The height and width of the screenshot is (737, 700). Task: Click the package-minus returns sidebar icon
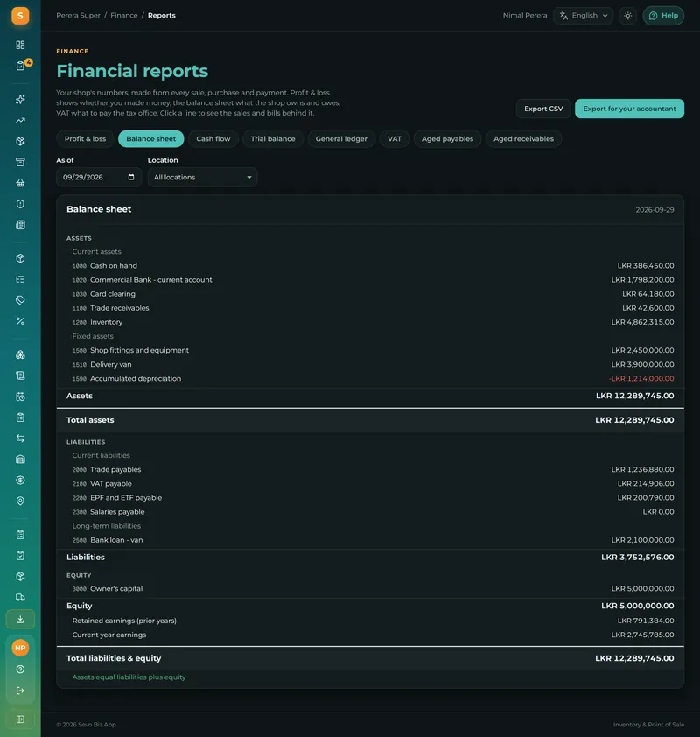[x=20, y=576]
